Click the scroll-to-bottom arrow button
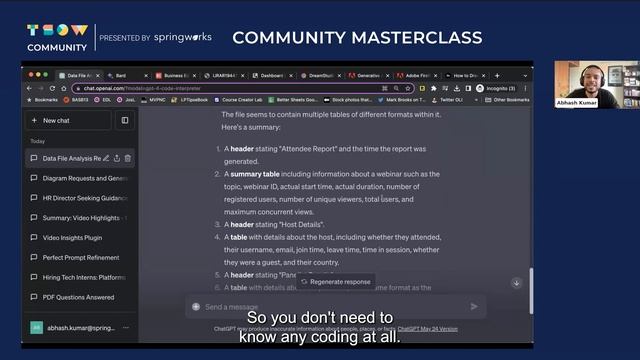The image size is (640, 360). (516, 283)
